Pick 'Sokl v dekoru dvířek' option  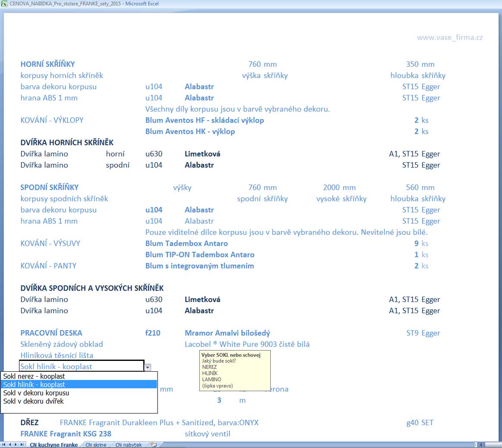(x=79, y=401)
